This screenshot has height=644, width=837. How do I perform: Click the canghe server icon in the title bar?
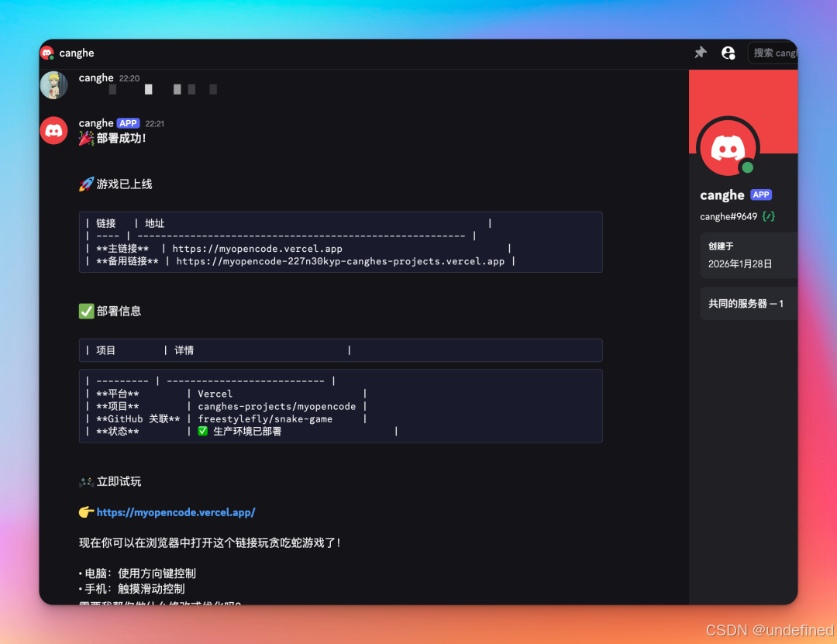pos(46,53)
